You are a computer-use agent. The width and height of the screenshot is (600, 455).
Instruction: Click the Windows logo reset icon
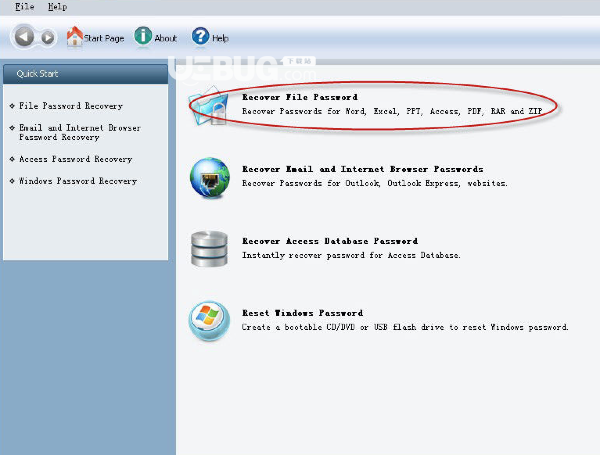[209, 321]
